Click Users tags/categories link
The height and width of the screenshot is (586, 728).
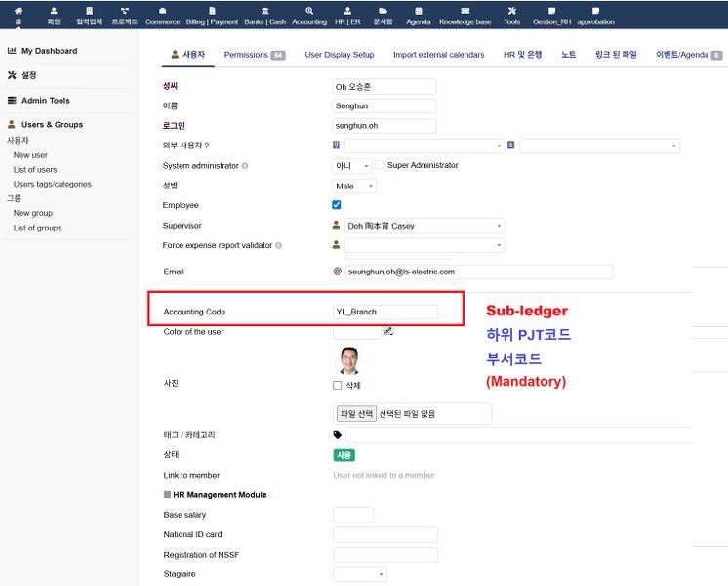pyautogui.click(x=53, y=184)
